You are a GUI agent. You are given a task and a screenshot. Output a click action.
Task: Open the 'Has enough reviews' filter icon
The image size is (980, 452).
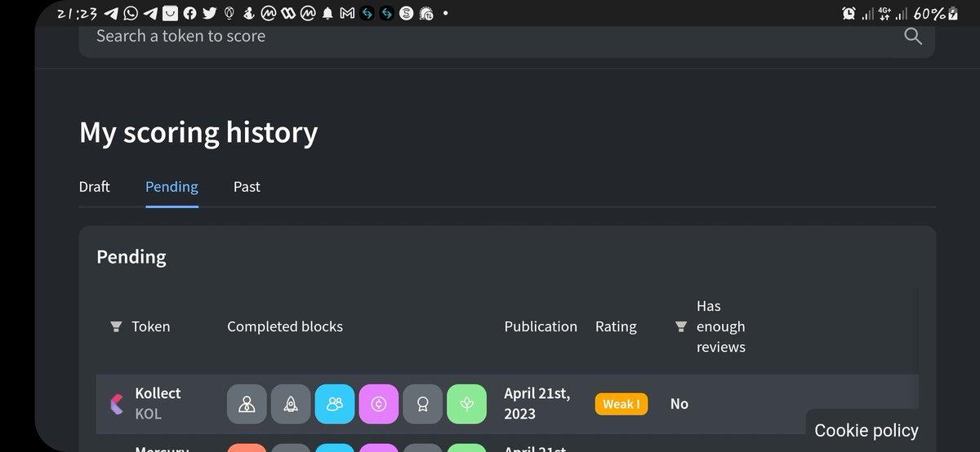[x=680, y=326]
